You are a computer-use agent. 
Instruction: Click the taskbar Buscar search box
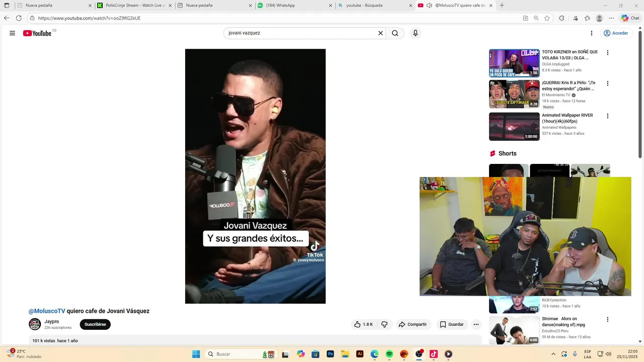click(240, 354)
